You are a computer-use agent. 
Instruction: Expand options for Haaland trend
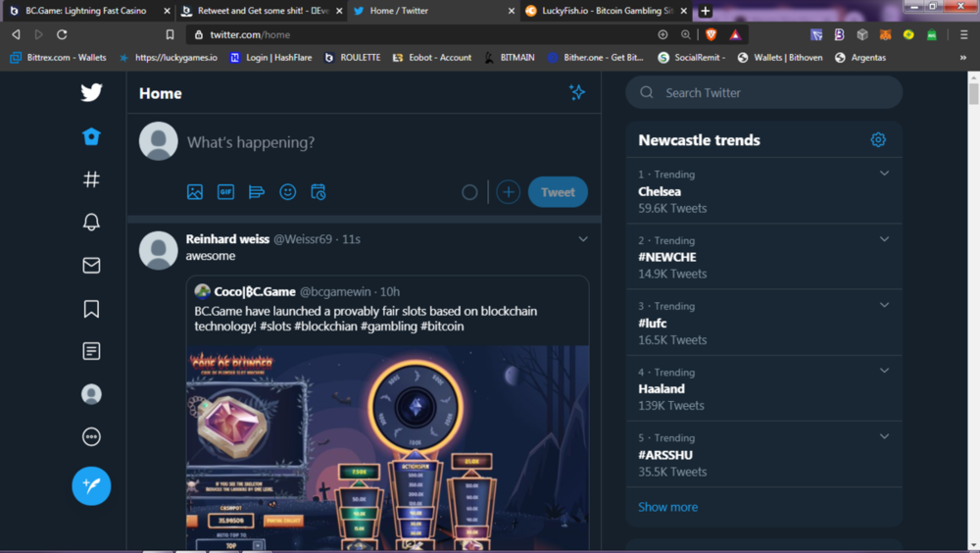pyautogui.click(x=884, y=371)
